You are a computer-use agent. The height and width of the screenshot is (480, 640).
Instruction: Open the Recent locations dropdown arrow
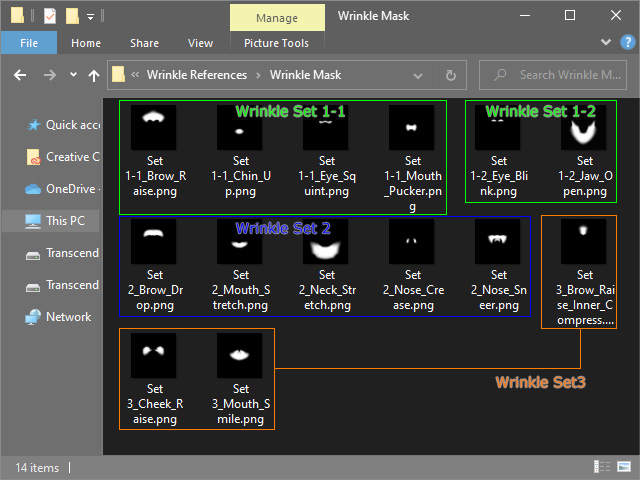tap(73, 75)
